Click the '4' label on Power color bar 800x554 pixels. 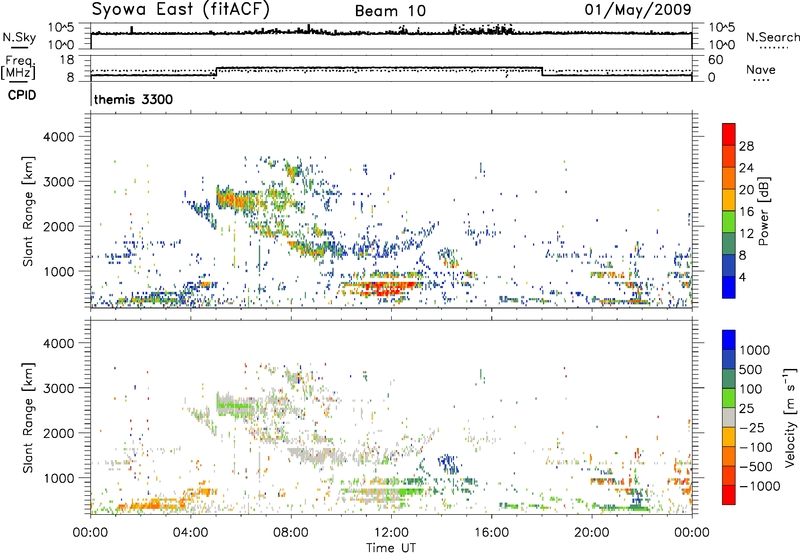pos(742,278)
